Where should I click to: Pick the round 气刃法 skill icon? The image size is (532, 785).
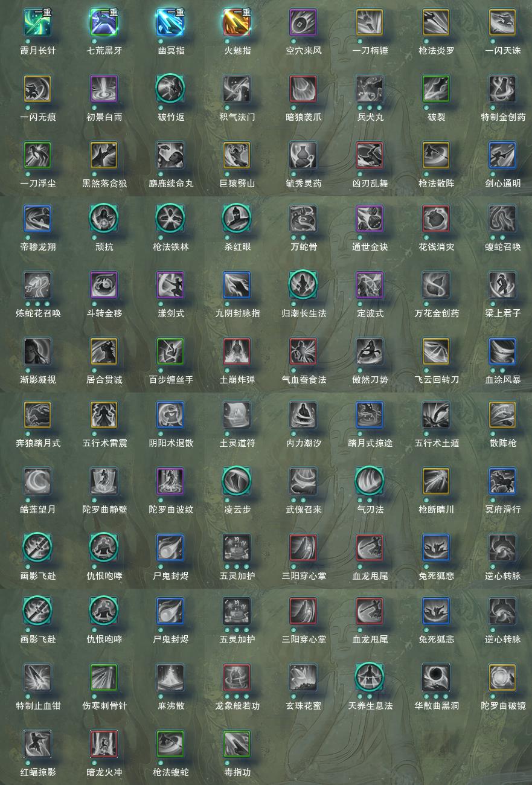click(370, 481)
